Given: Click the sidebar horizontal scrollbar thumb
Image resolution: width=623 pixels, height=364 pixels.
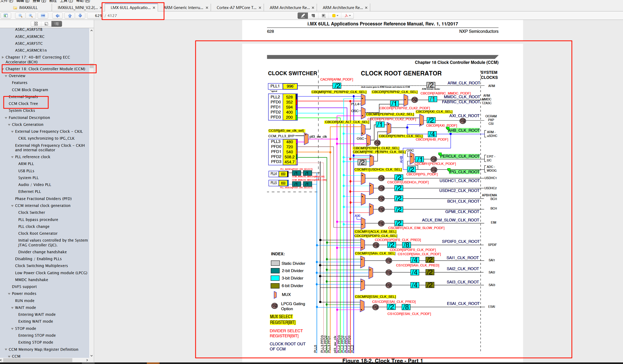Looking at the screenshot, I should pyautogui.click(x=37, y=360).
